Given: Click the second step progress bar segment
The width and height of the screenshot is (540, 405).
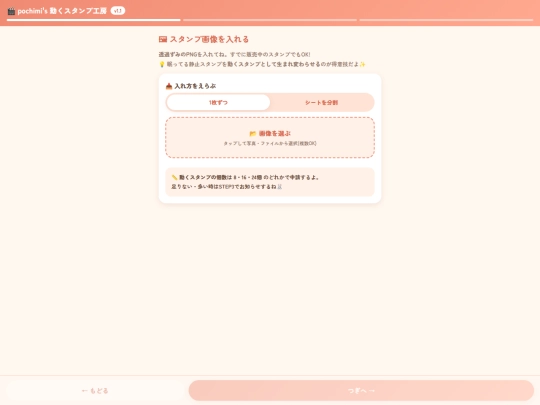Looking at the screenshot, I should tap(270, 20).
